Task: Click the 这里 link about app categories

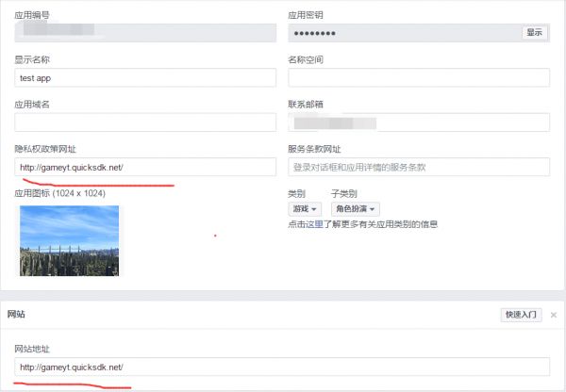Action: pos(314,224)
